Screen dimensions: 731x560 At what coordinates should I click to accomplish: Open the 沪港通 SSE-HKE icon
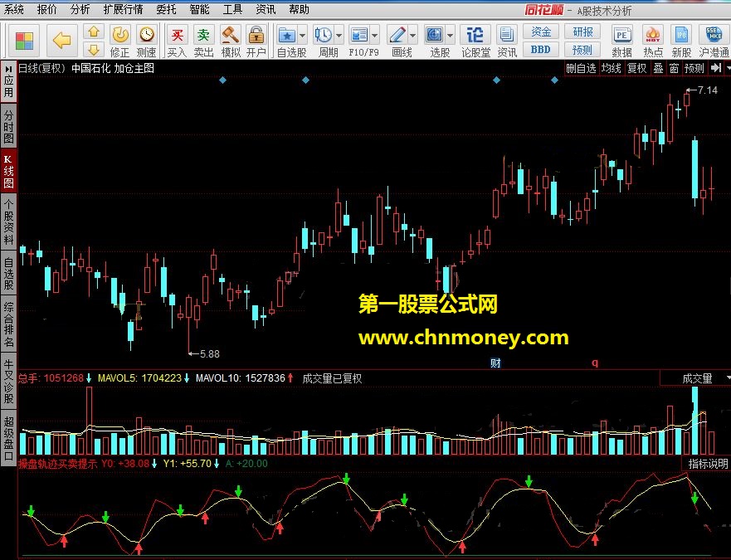[x=714, y=41]
